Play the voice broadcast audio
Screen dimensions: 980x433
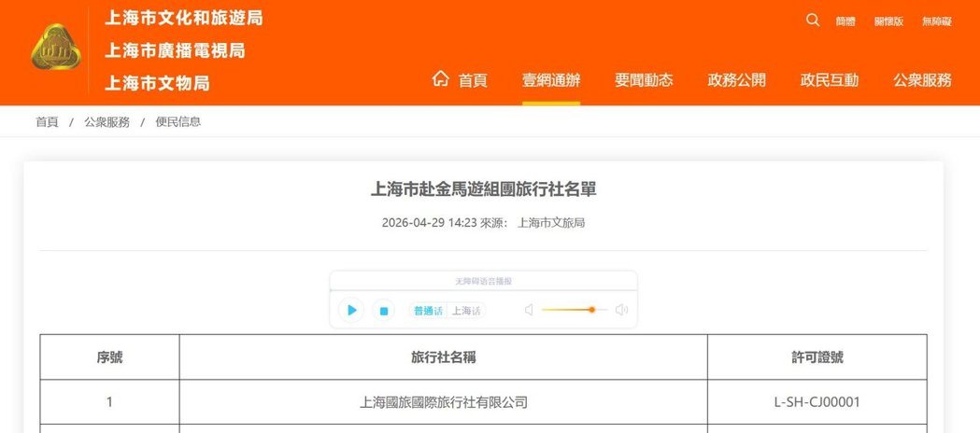pyautogui.click(x=351, y=310)
